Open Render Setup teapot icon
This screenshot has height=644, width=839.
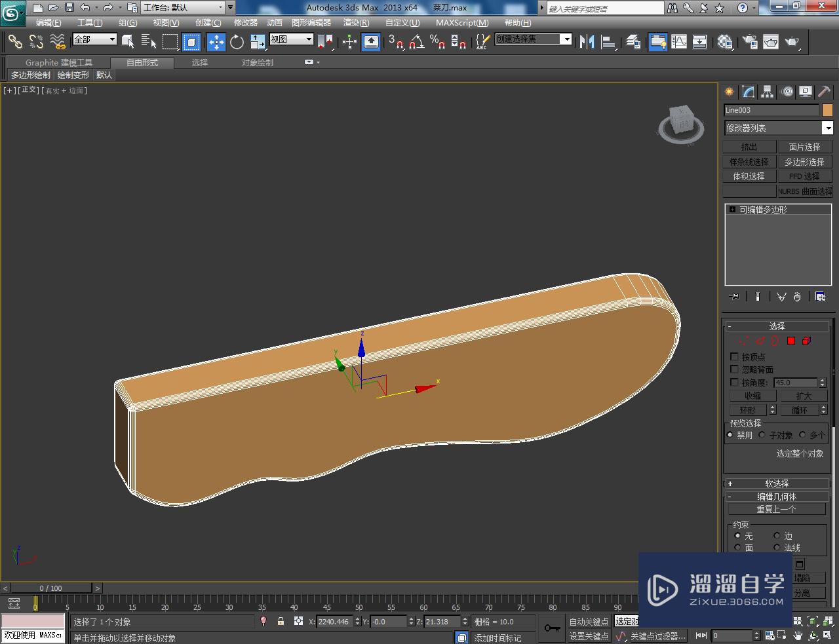pyautogui.click(x=750, y=42)
